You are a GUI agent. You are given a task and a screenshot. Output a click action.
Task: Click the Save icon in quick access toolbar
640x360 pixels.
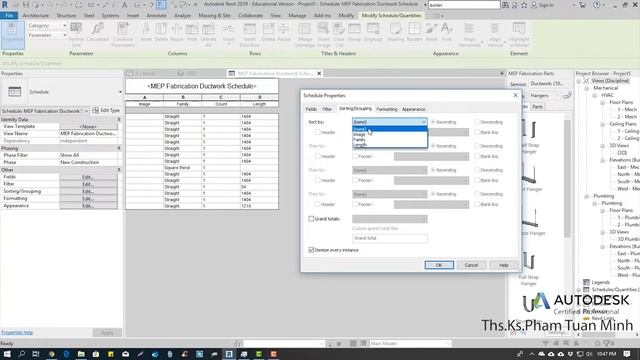point(26,4)
